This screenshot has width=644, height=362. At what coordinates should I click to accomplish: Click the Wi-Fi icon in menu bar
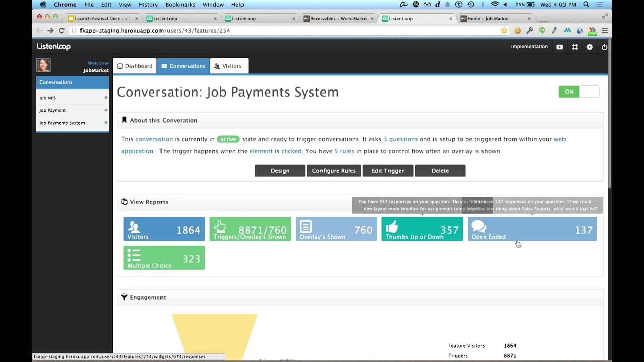495,4
